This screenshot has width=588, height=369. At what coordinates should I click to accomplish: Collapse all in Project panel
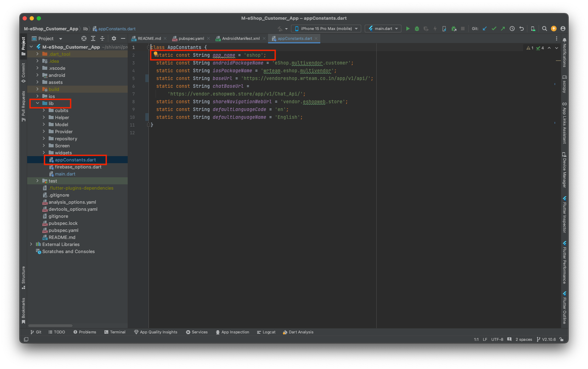tap(102, 38)
